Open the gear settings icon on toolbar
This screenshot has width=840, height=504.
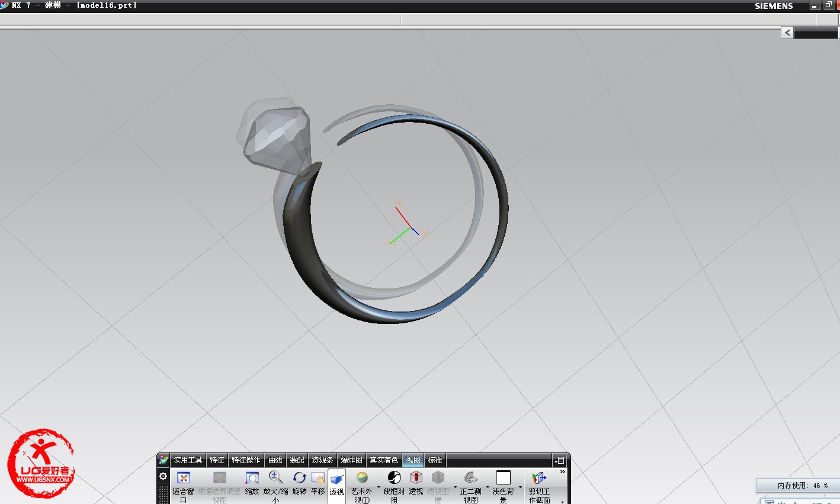tap(163, 476)
